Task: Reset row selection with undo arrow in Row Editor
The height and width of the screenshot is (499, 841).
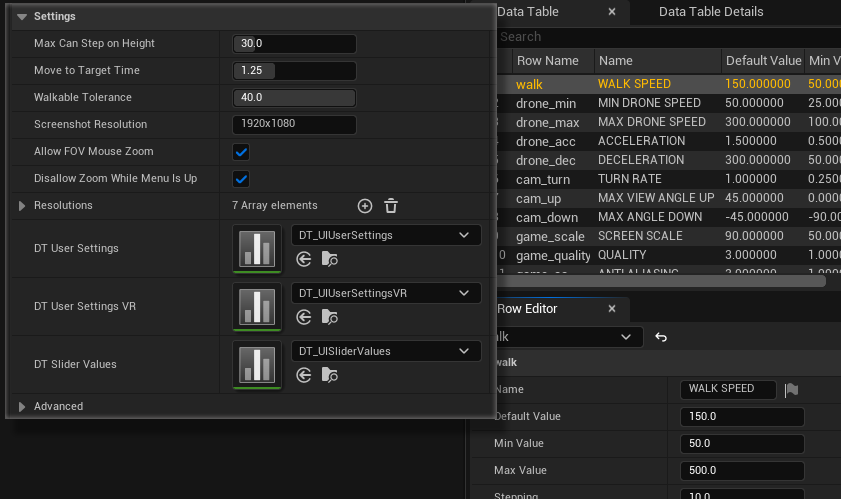Action: point(661,337)
